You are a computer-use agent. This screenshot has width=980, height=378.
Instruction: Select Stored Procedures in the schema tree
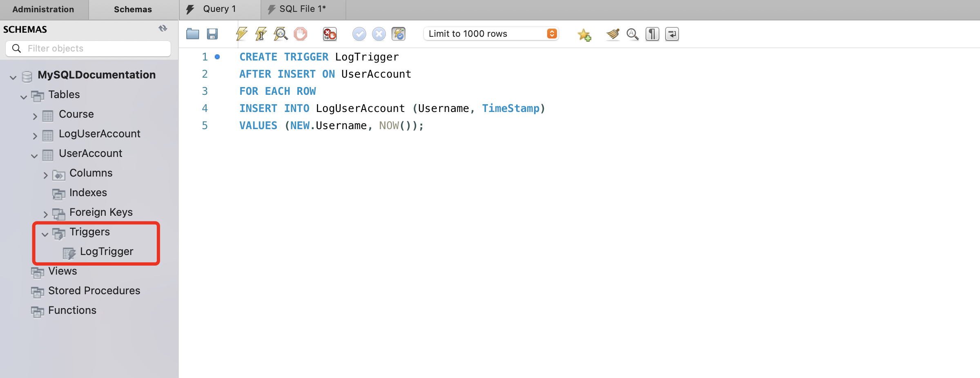pos(94,291)
